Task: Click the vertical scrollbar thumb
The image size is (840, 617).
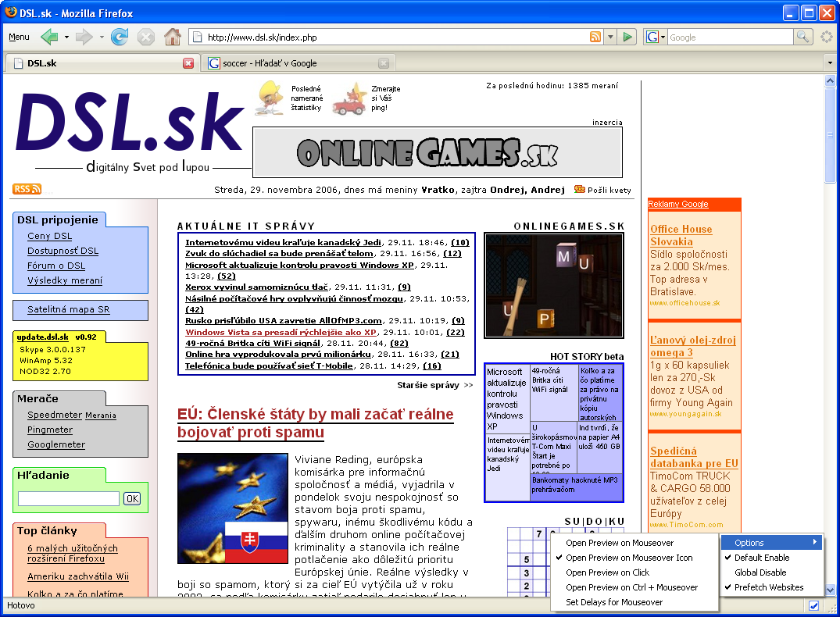Action: point(830,136)
